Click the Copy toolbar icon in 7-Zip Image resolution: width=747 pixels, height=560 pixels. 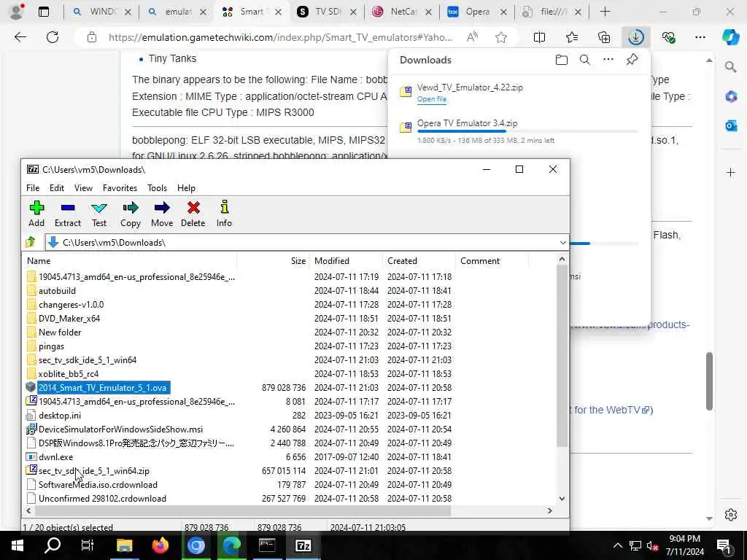click(x=130, y=214)
